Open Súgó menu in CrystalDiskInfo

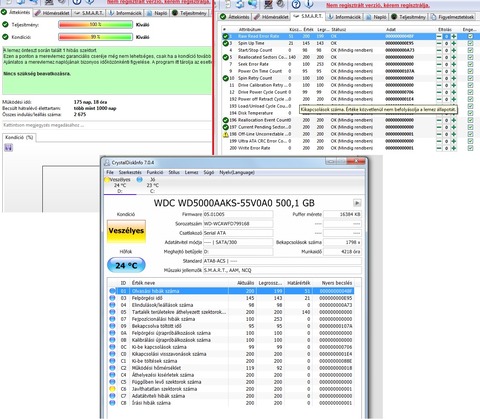(209, 172)
